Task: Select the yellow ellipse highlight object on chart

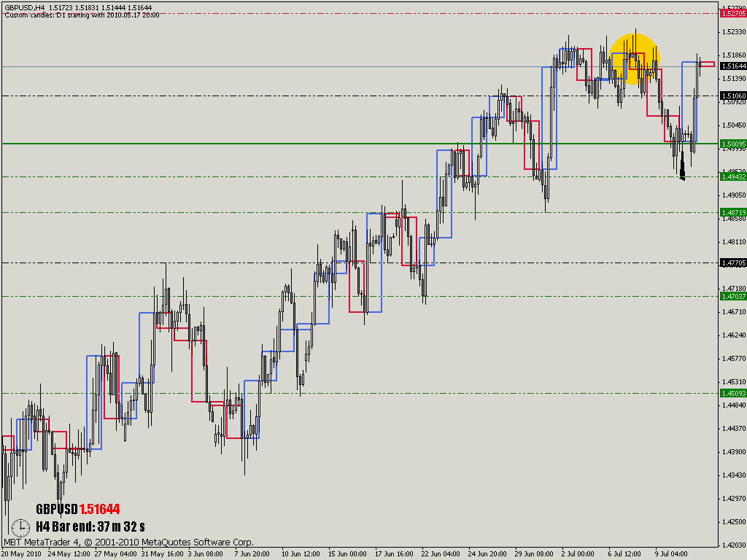Action: pos(634,58)
